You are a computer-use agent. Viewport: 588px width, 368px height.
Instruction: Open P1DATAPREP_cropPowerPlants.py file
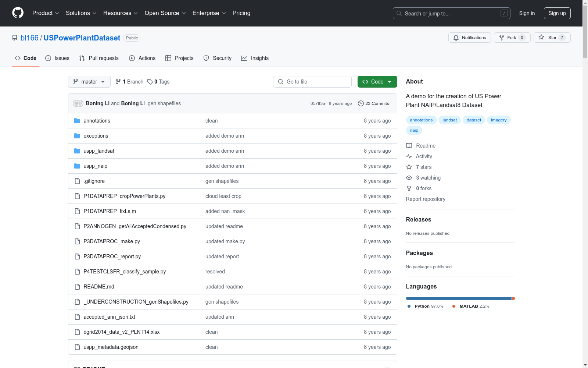(124, 196)
